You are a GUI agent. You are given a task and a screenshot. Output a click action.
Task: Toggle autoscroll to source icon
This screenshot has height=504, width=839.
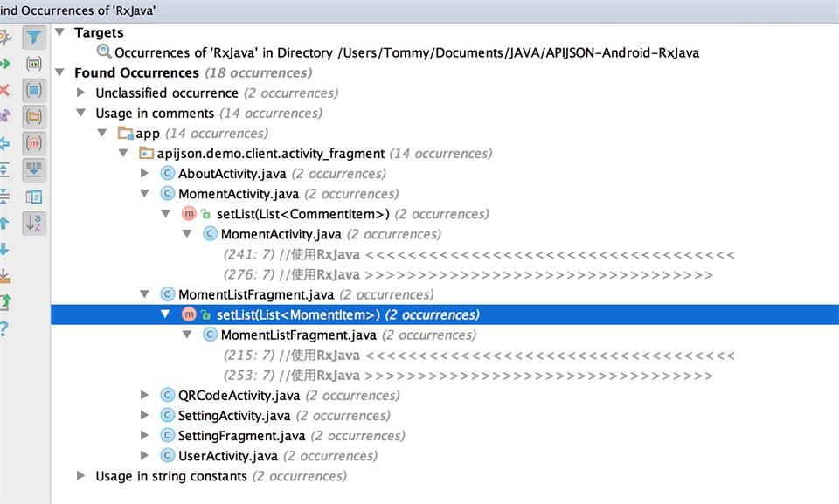(34, 169)
